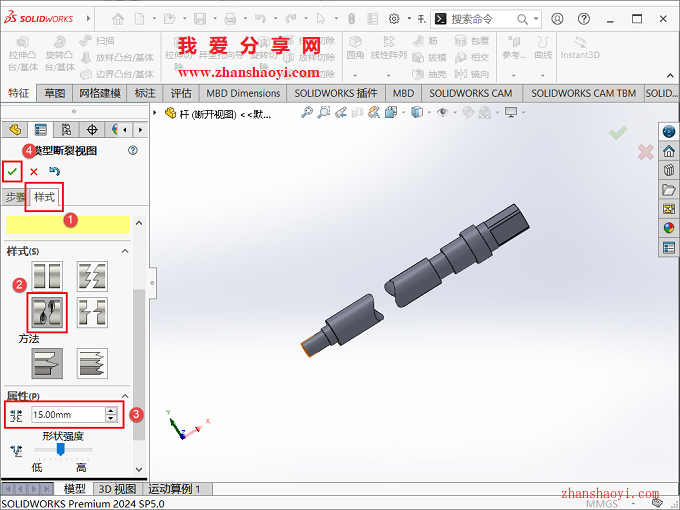The image size is (680, 510).
Task: Switch to the 3D 视图 bottom tab
Action: (116, 489)
